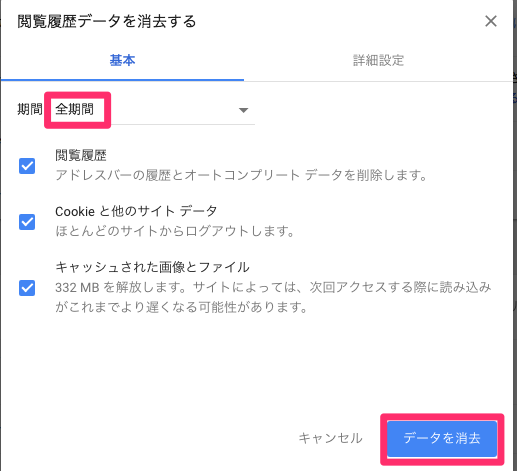Click the Cookie と他のサイト データ title text
Screen dimensions: 517x471
(136, 211)
